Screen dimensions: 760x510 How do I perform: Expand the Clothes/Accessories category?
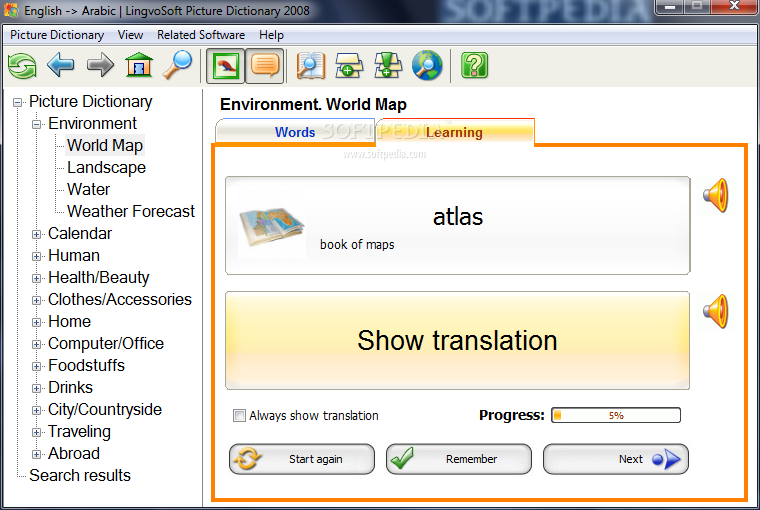tap(36, 300)
